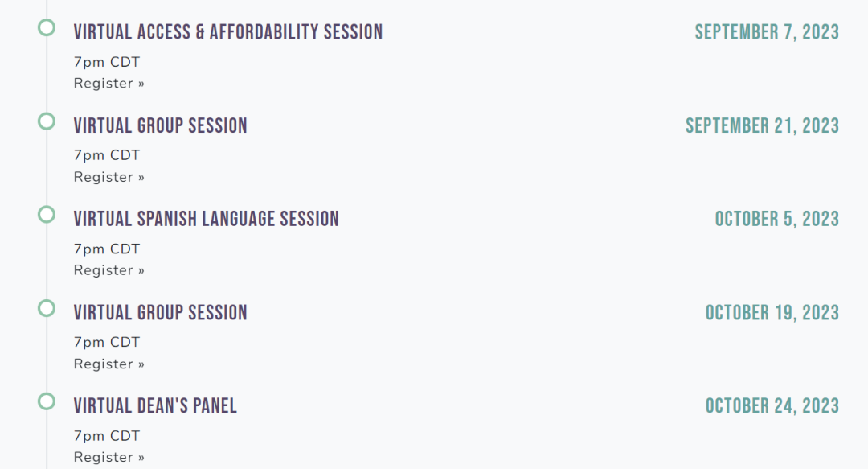Open Register link under September 21 Group Session

click(109, 177)
